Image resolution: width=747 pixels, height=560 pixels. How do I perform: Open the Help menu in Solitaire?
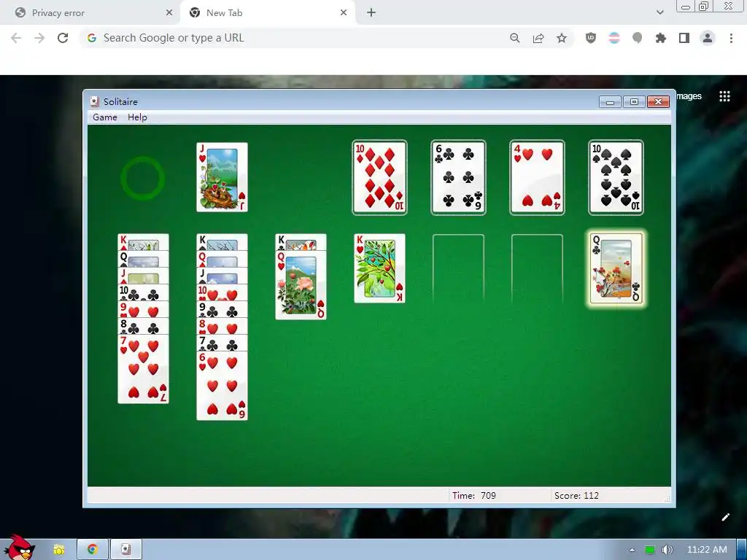coord(137,117)
